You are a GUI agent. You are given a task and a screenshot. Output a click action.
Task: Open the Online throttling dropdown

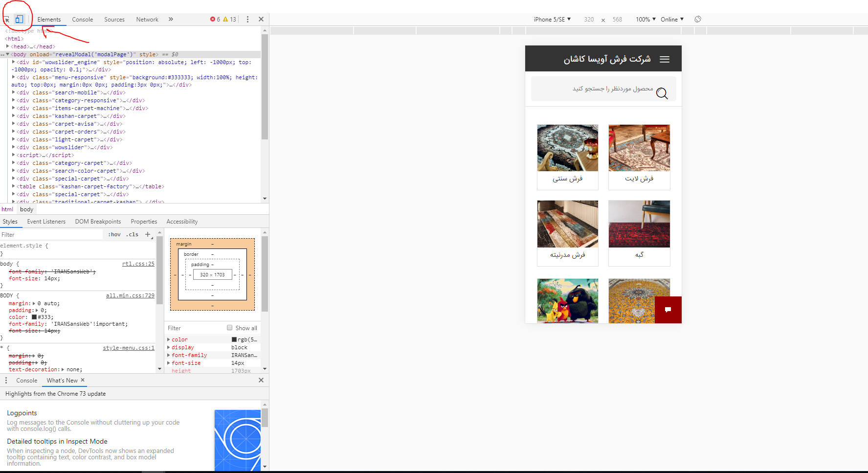(x=672, y=19)
